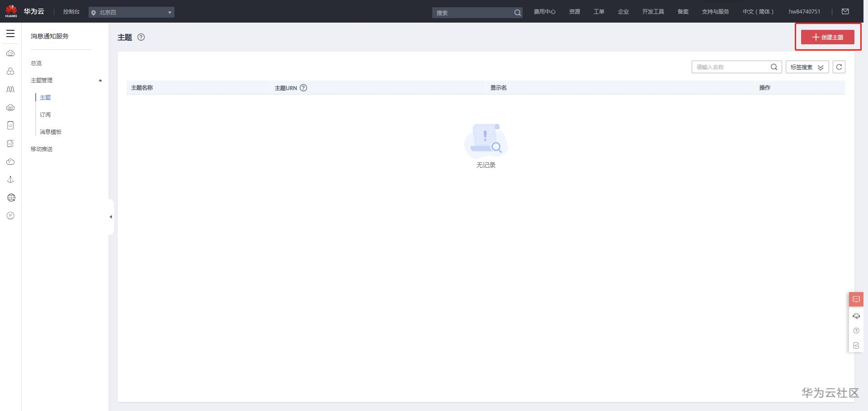Click the 华为云 brand text
Image resolution: width=868 pixels, height=411 pixels.
pyautogui.click(x=34, y=11)
